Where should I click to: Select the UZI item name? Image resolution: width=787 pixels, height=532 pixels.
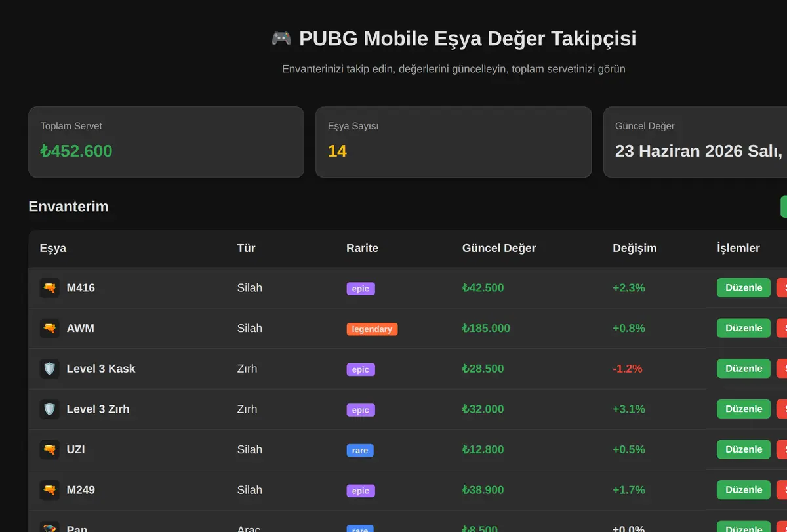tap(76, 449)
